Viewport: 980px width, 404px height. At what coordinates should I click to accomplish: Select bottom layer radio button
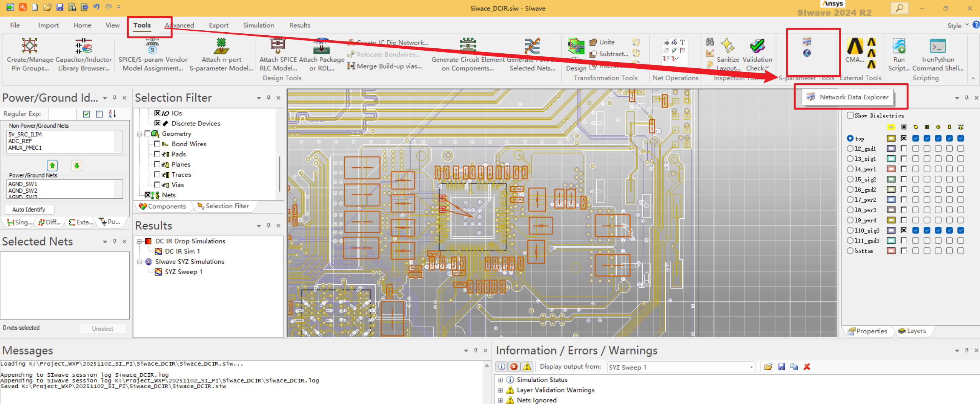(x=850, y=251)
